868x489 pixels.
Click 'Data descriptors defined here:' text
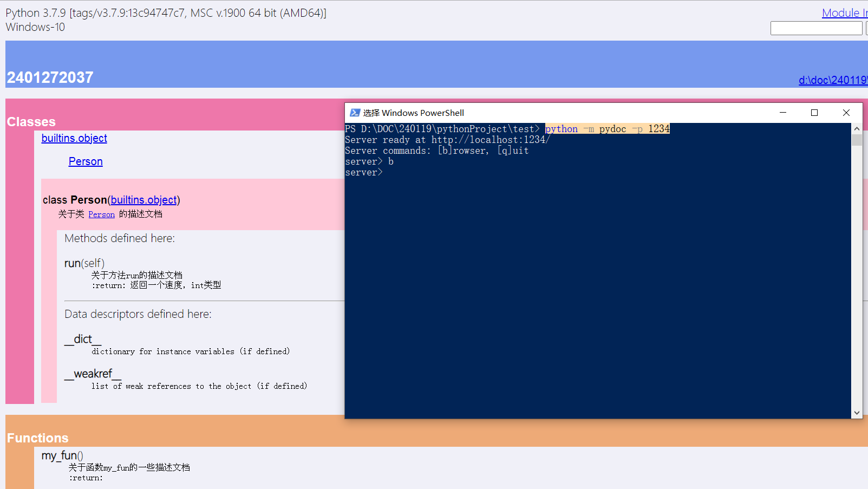pyautogui.click(x=138, y=314)
